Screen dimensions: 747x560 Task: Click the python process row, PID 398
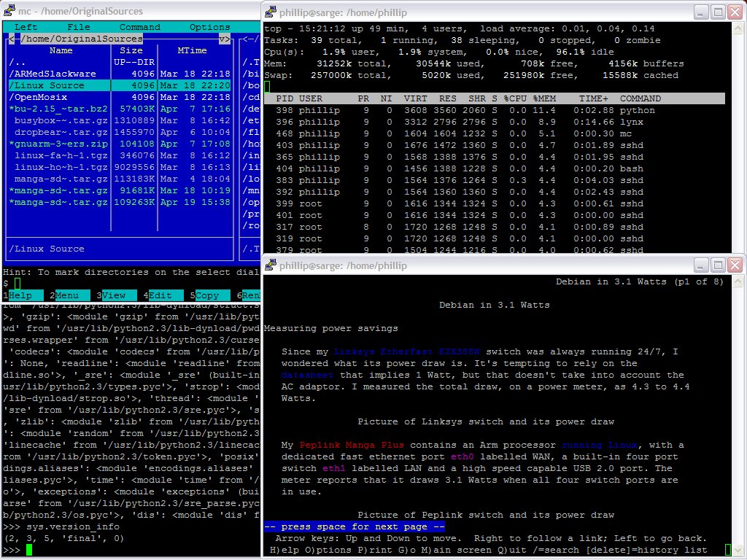point(465,111)
